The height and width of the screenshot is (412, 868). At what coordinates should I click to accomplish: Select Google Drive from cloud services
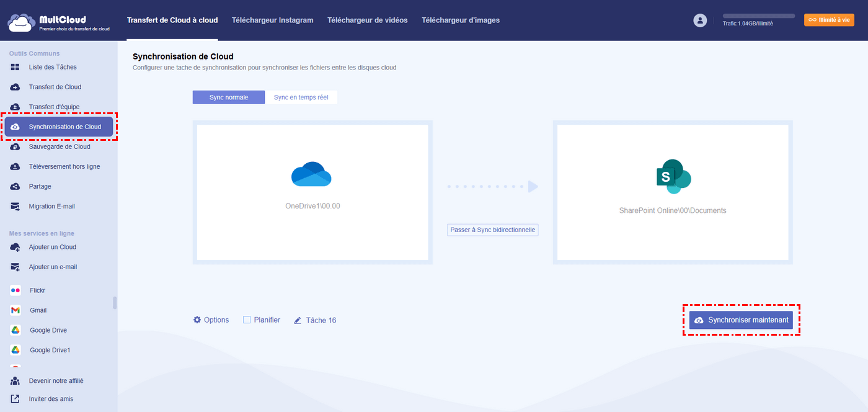pos(48,330)
